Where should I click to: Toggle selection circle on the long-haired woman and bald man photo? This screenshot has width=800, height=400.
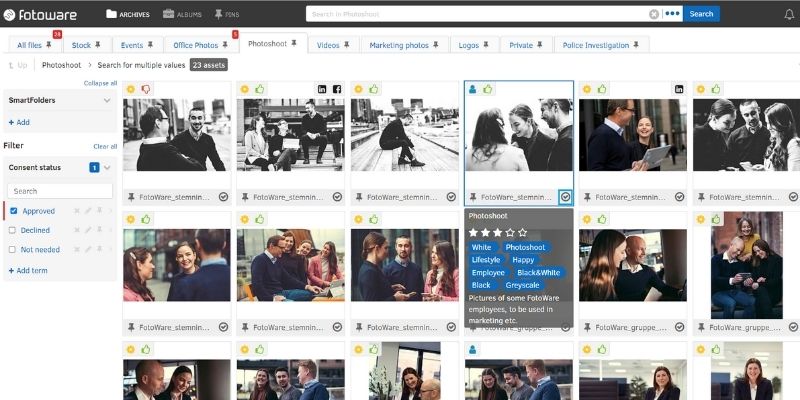pos(679,327)
